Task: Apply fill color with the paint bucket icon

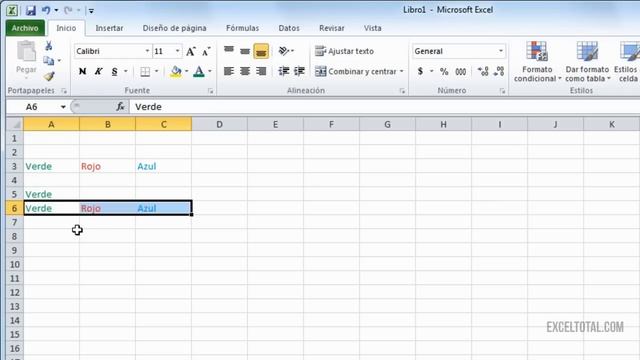Action: [176, 71]
